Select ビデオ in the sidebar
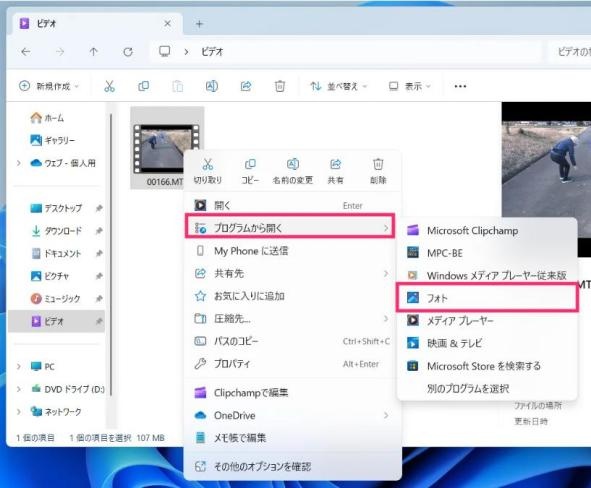Image resolution: width=591 pixels, height=488 pixels. coord(57,321)
